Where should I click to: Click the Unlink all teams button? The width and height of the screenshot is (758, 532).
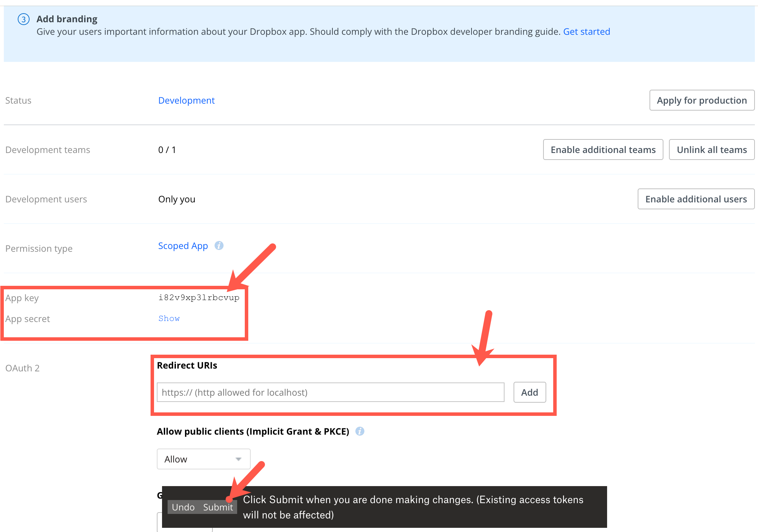click(712, 150)
